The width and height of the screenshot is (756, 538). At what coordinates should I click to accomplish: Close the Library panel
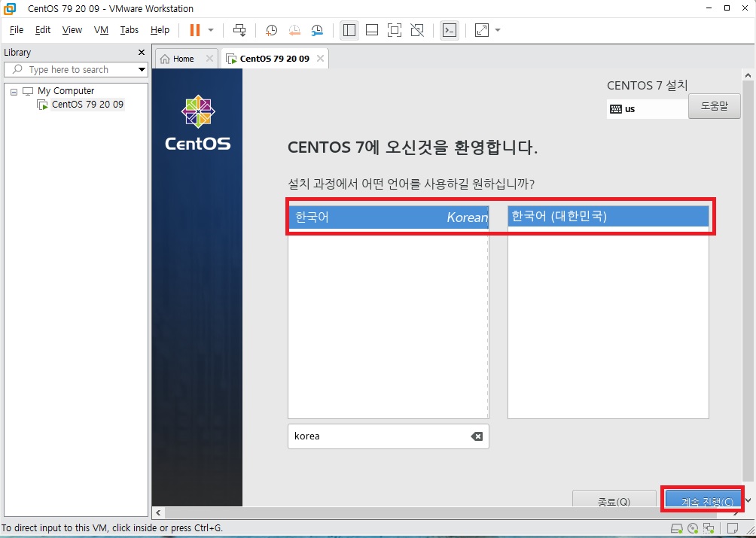(x=142, y=53)
